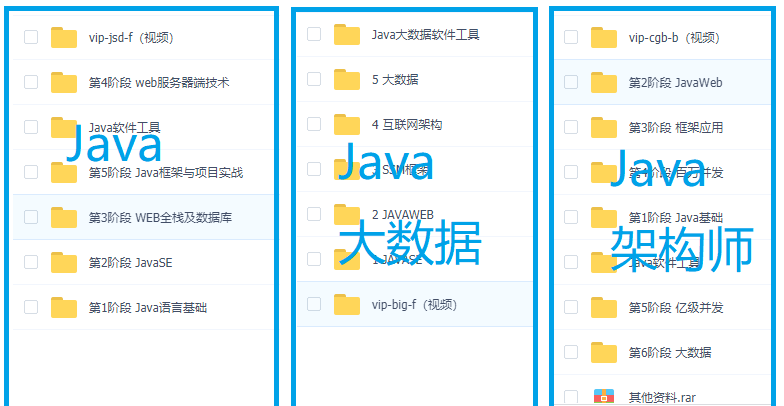
Task: Click the name 第5阶段 亿级并发
Action: click(x=676, y=308)
